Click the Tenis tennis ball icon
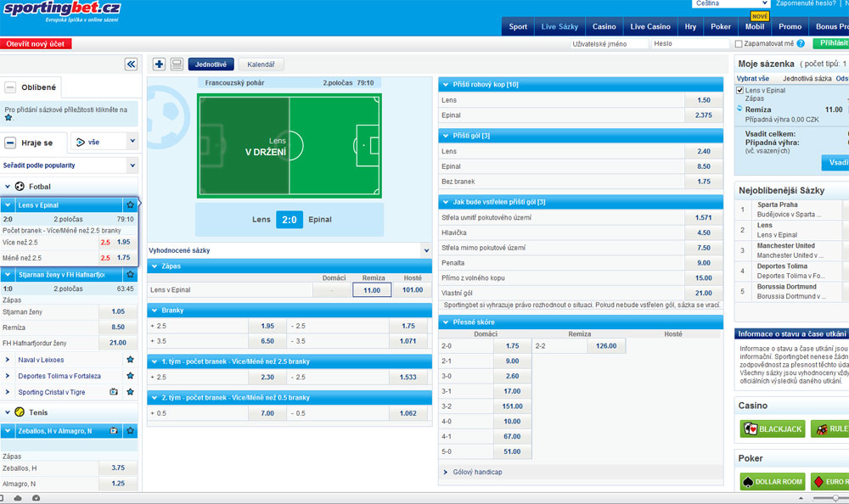 click(20, 412)
